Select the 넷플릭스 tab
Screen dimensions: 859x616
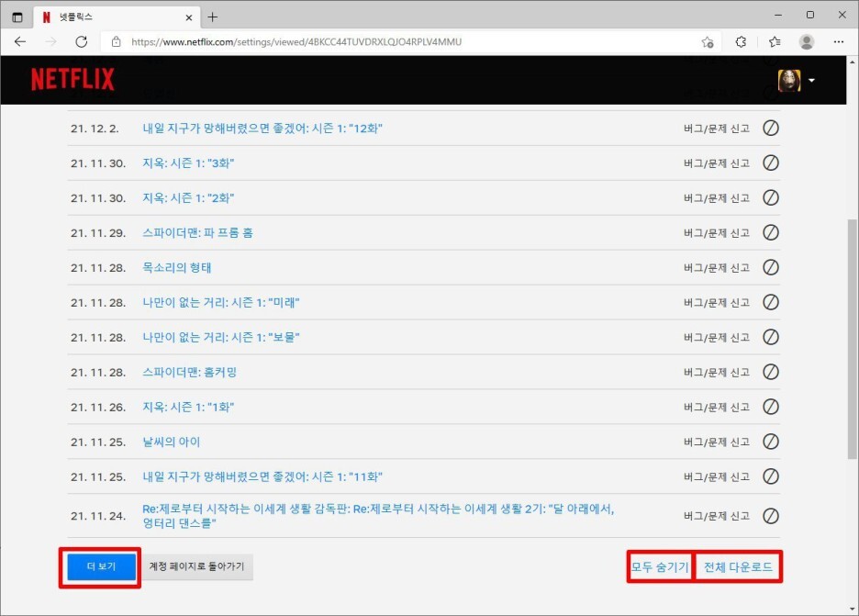click(x=115, y=17)
